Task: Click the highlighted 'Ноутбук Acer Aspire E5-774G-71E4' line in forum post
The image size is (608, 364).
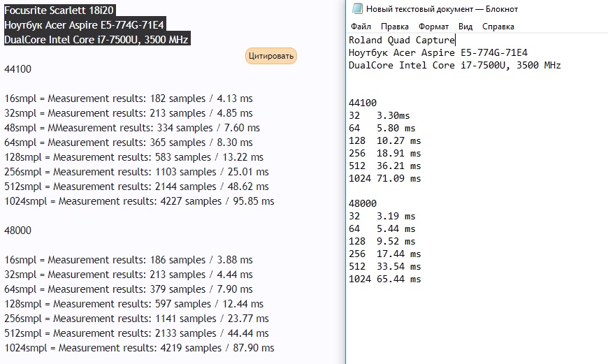Action: pyautogui.click(x=84, y=25)
